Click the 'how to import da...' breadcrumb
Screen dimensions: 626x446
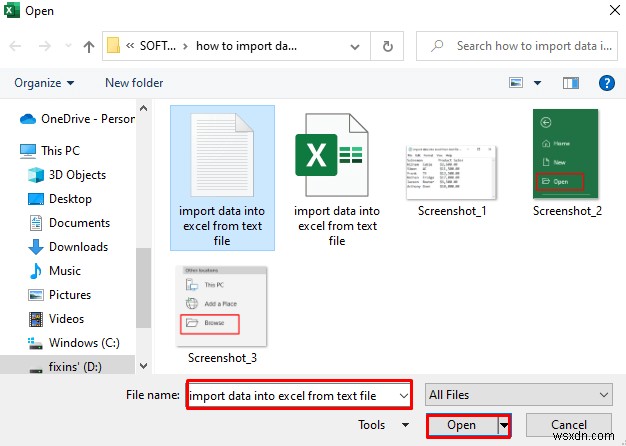coord(246,46)
